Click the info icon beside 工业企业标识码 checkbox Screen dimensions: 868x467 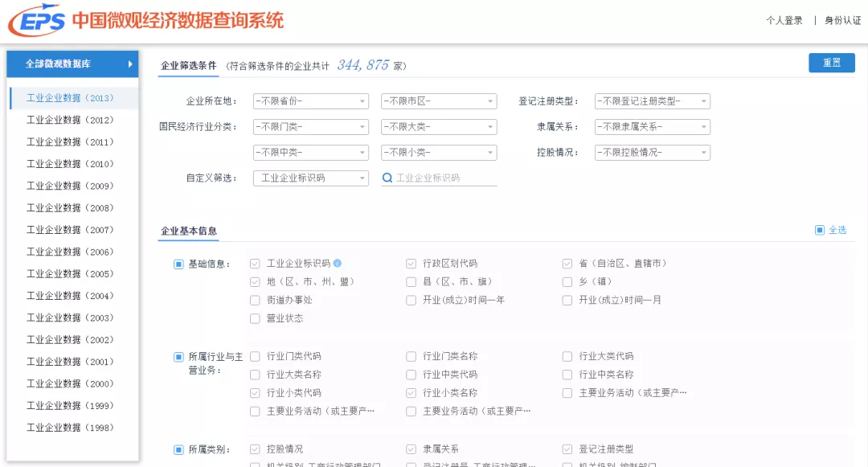coord(337,264)
